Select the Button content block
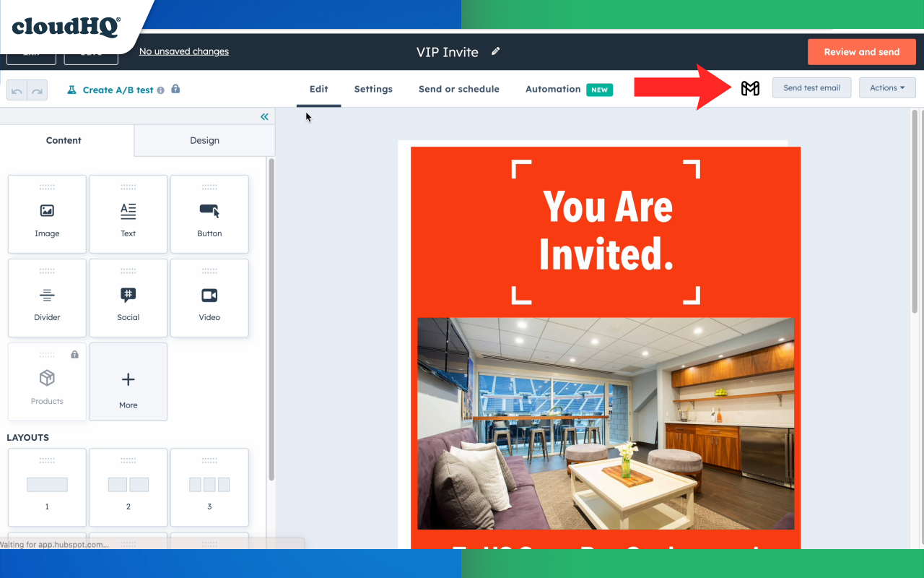Viewport: 924px width, 578px height. click(x=209, y=214)
